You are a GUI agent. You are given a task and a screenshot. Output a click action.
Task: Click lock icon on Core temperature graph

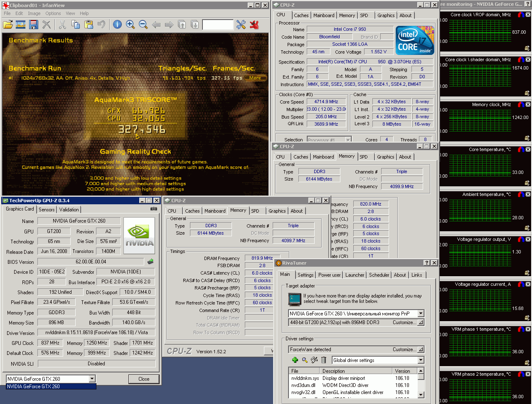pos(527,183)
